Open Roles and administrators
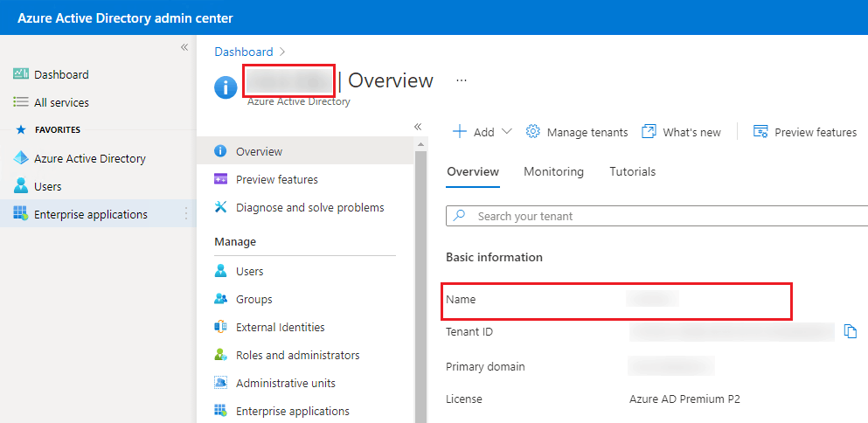Image resolution: width=868 pixels, height=423 pixels. pos(298,355)
